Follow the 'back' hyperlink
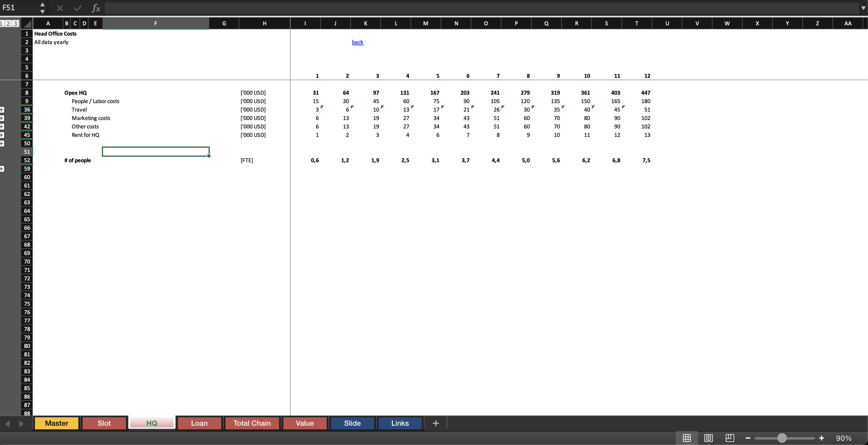 (x=357, y=42)
